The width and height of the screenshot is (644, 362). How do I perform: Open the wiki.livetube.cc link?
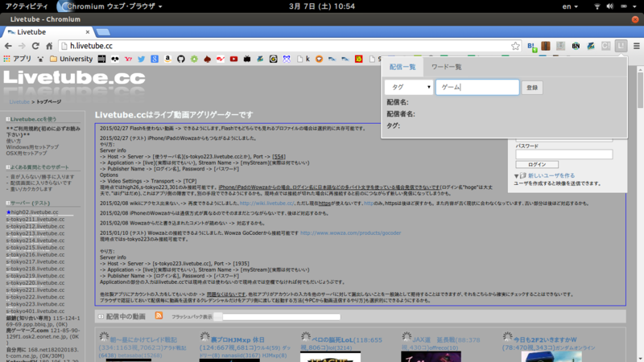(266, 204)
